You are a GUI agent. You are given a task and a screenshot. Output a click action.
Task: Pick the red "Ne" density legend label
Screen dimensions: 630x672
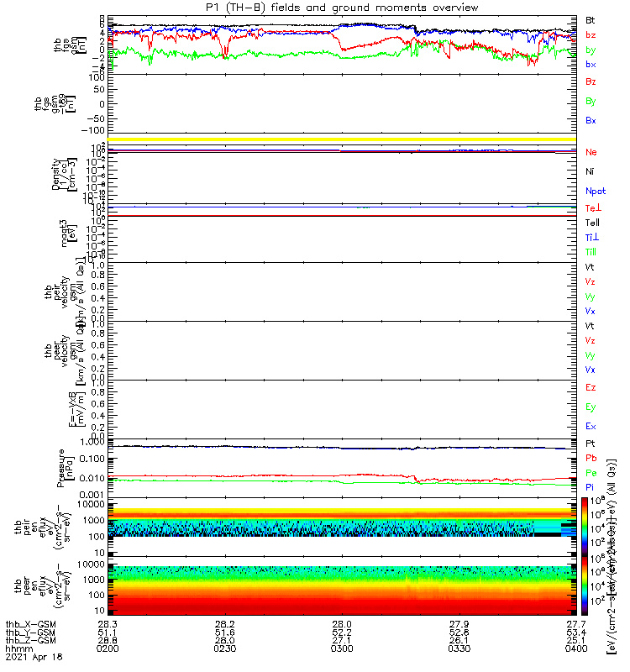(x=591, y=152)
